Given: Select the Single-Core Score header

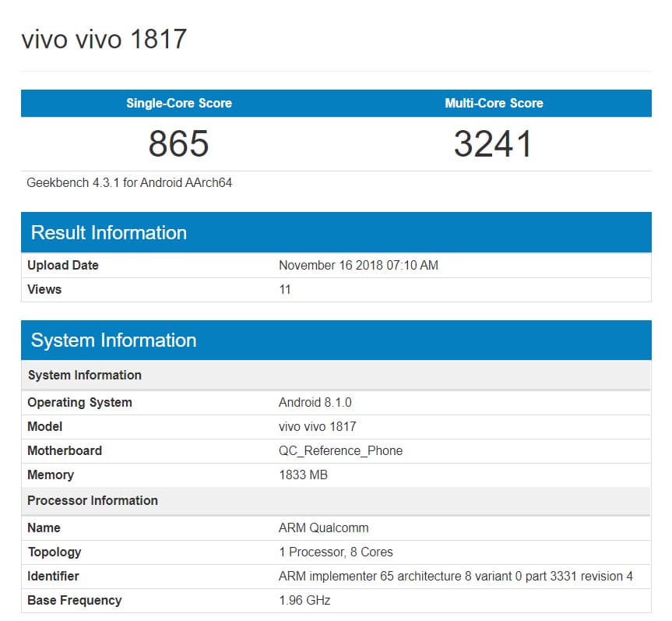Looking at the screenshot, I should coord(179,103).
